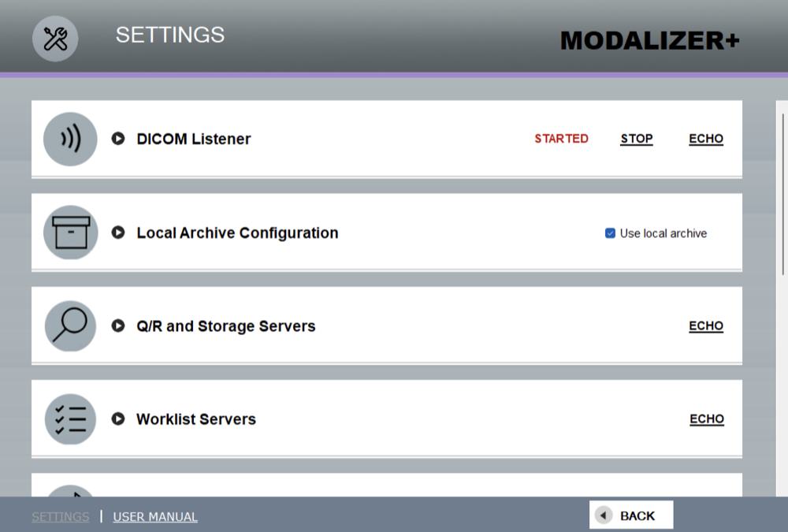Screen dimensions: 788x532
Task: Expand the DICOM Listener section arrow
Action: pos(118,138)
